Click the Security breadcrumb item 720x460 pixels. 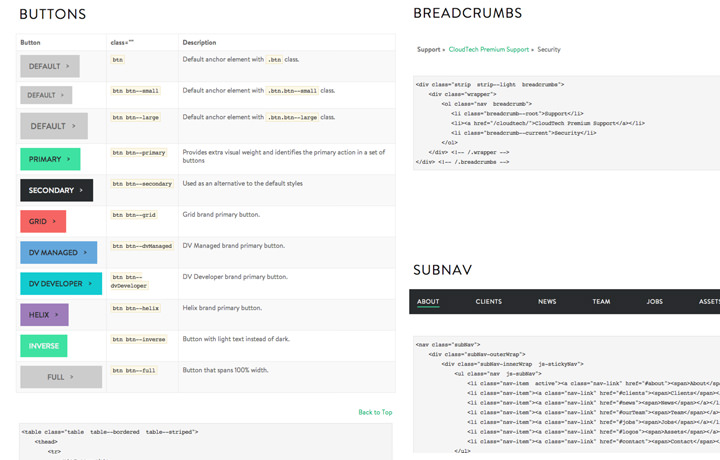coord(549,49)
